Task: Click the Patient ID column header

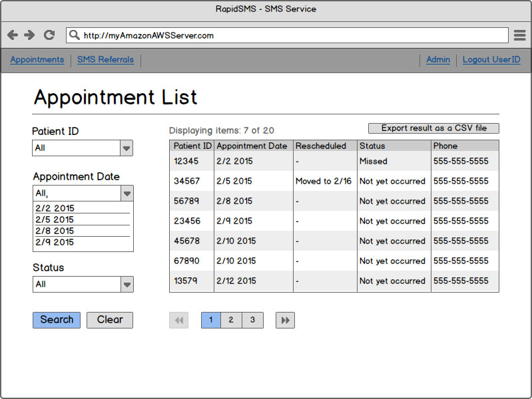Action: [x=192, y=146]
